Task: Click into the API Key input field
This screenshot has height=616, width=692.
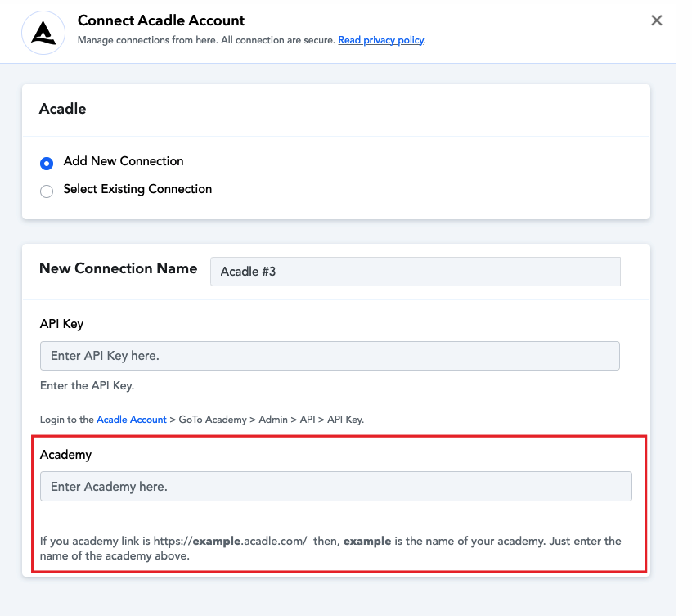Action: coord(330,356)
